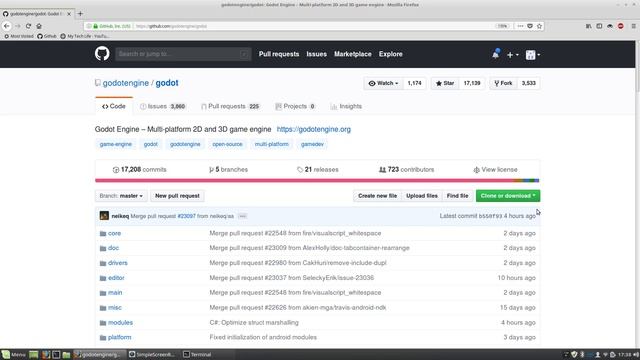This screenshot has width=640, height=360.
Task: Open the drivers folder
Action: [x=118, y=263]
